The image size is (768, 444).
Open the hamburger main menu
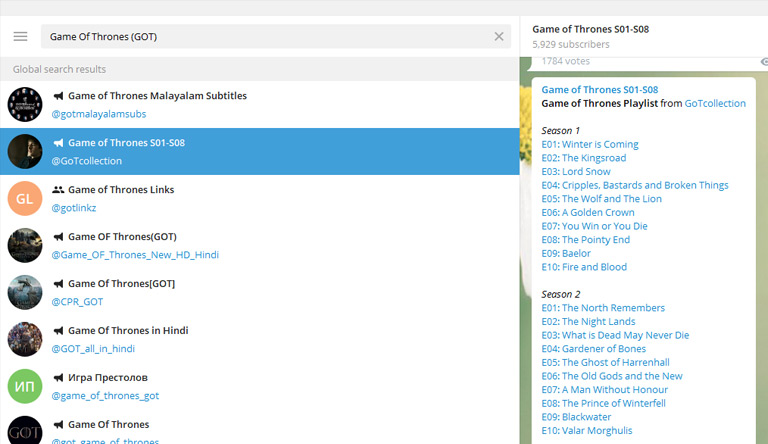tap(20, 37)
